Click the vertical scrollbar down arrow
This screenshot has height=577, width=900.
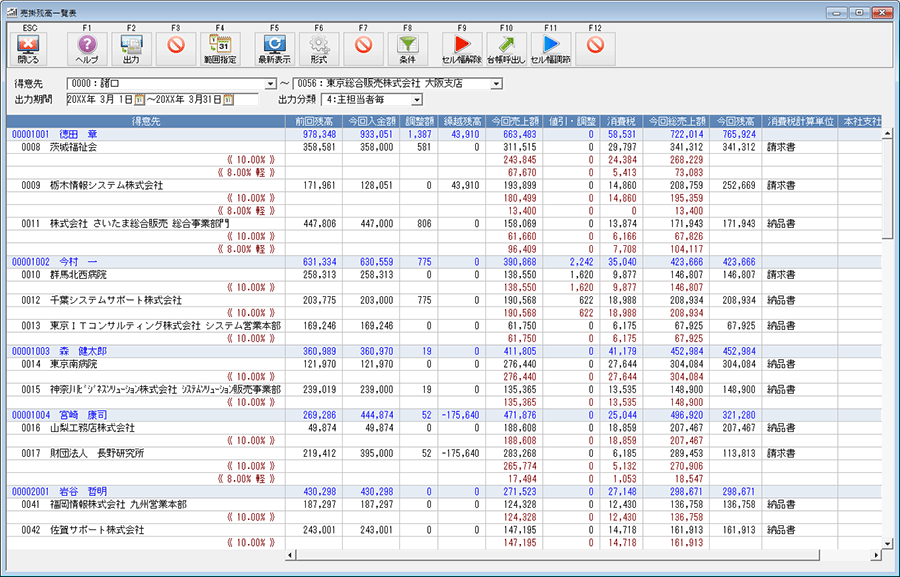887,544
